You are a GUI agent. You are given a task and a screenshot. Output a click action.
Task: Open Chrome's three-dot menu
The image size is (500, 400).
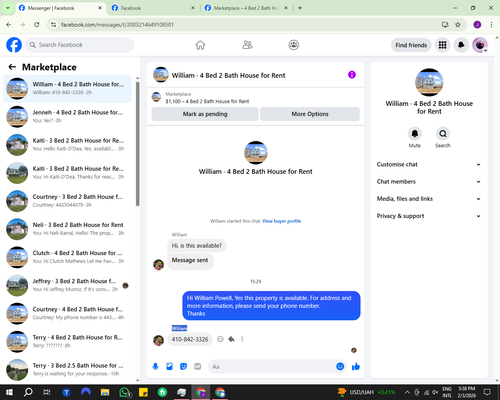click(x=491, y=25)
